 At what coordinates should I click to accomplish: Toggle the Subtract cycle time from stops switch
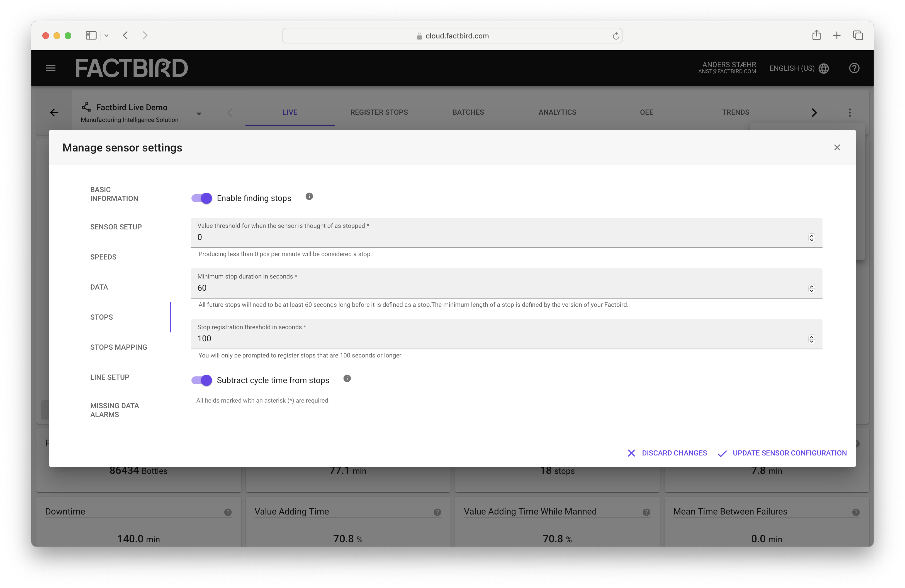tap(201, 380)
